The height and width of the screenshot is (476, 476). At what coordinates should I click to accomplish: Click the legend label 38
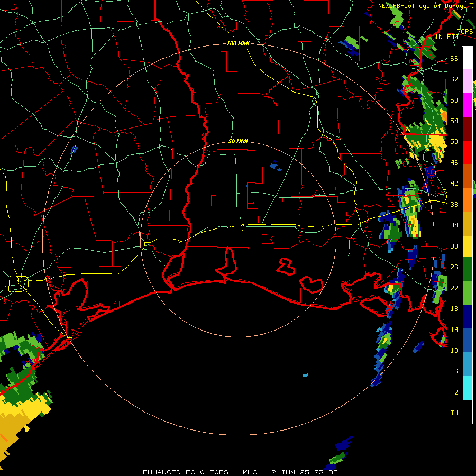pos(454,205)
